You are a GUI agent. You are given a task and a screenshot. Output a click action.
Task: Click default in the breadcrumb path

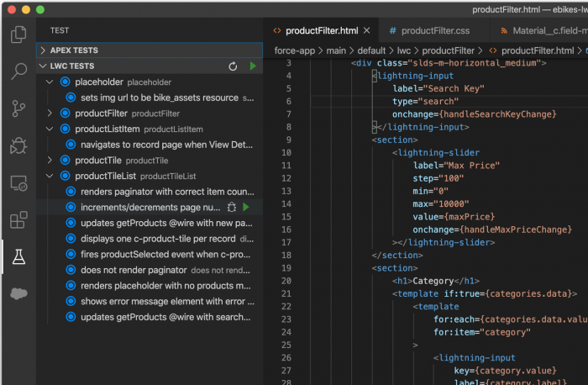[371, 50]
